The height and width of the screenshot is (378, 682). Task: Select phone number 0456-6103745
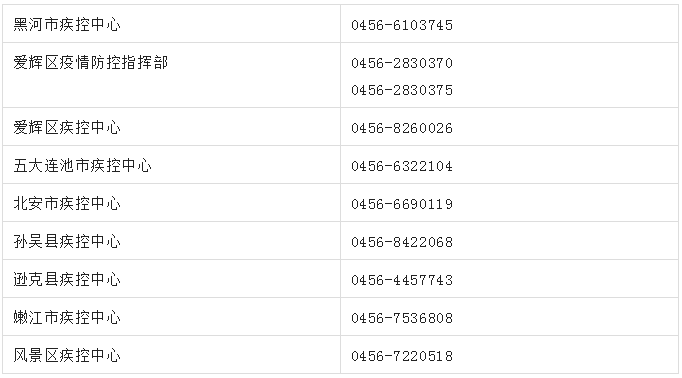tap(402, 25)
